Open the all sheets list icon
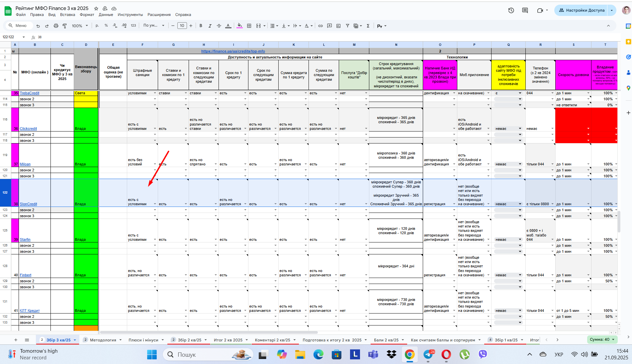 coord(27,340)
